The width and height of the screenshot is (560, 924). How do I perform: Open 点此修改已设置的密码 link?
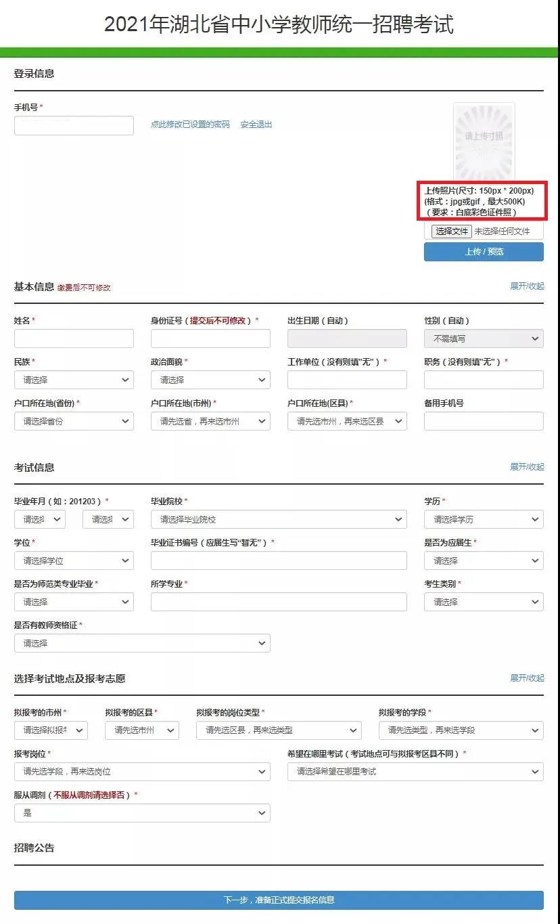pyautogui.click(x=190, y=125)
